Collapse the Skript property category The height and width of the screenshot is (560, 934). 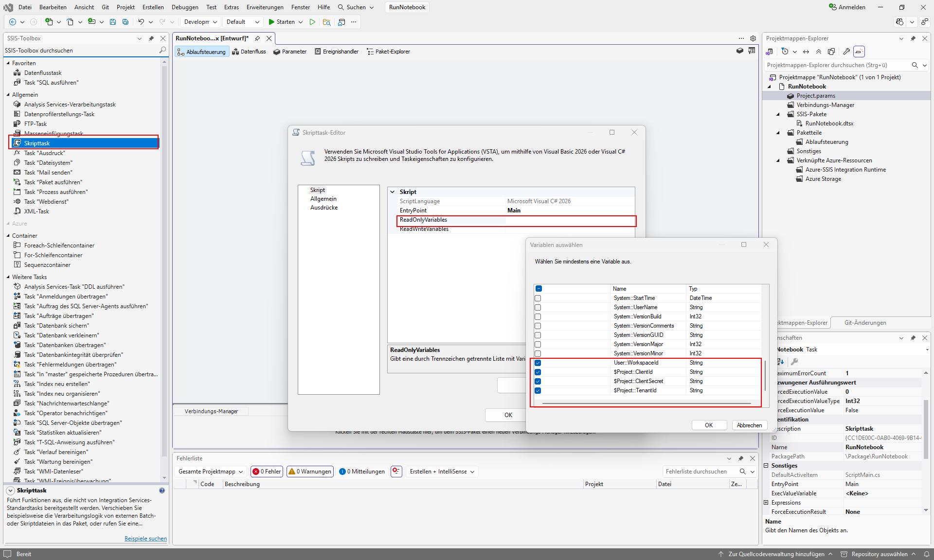tap(393, 192)
